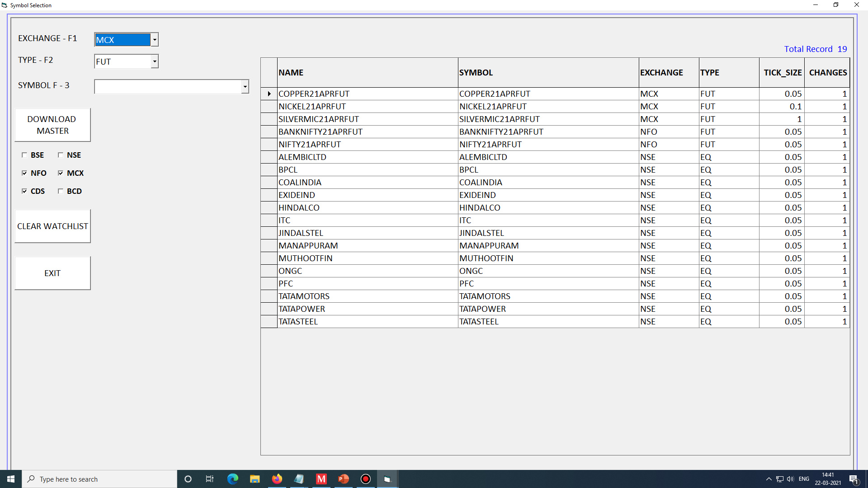Open Microsoft Edge from the taskbar
868x488 pixels.
pyautogui.click(x=232, y=479)
